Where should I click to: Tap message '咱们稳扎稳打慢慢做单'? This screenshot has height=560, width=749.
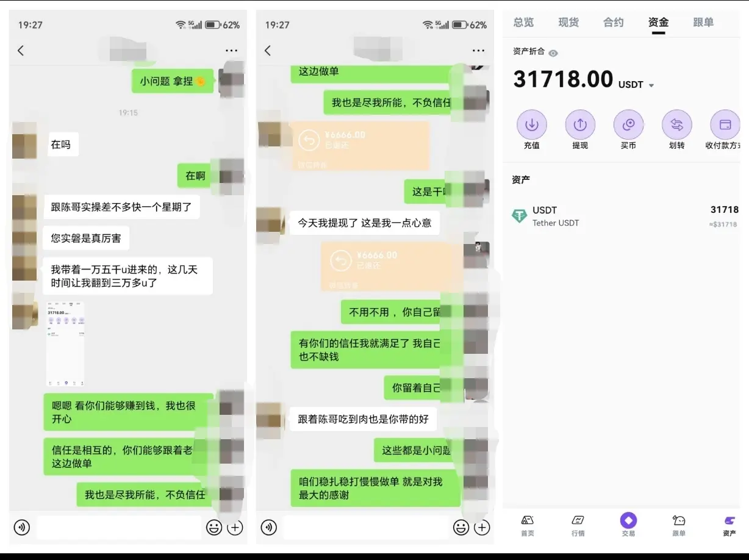coord(375,488)
